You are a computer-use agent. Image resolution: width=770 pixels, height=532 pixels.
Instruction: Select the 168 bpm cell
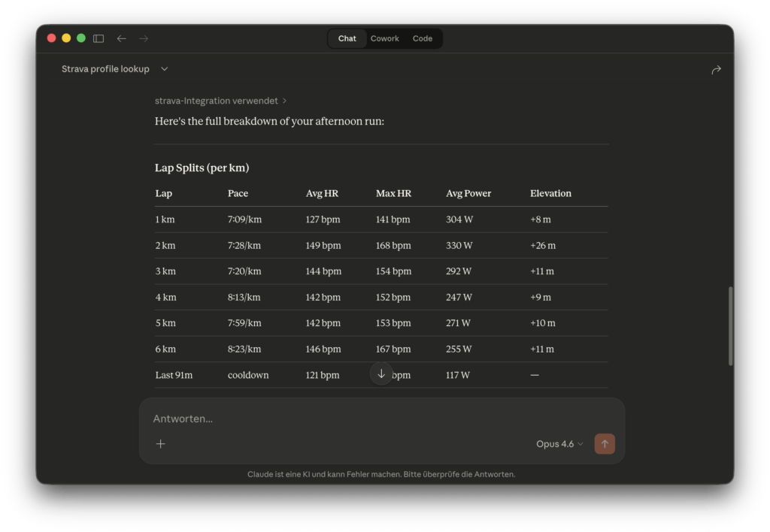click(x=393, y=246)
